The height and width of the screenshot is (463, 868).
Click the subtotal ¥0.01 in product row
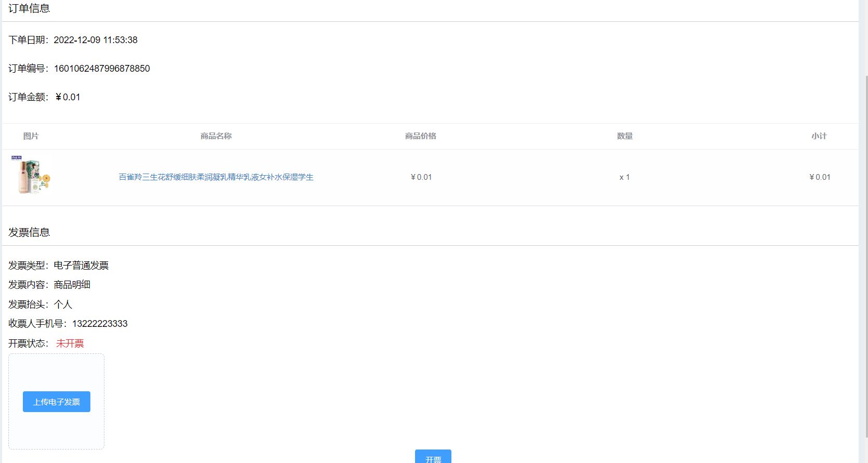(x=820, y=177)
